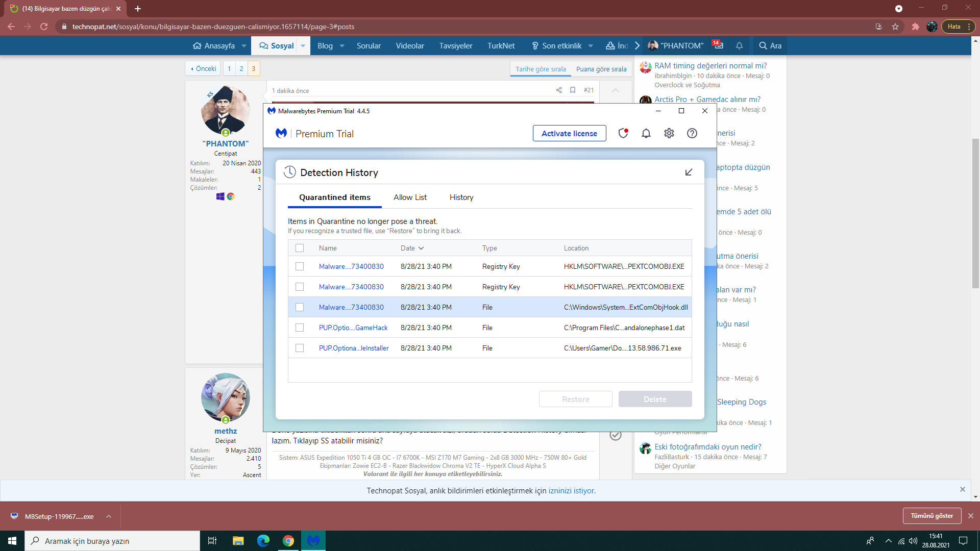The height and width of the screenshot is (551, 980).
Task: Collapse the Detection History panel arrow
Action: click(689, 172)
